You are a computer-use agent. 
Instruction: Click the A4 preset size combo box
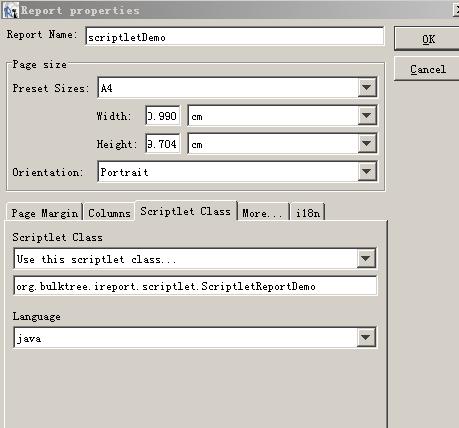(x=237, y=88)
